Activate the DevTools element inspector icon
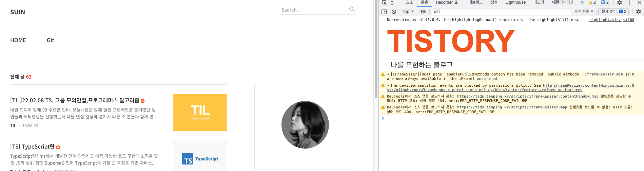This screenshot has height=171, width=644. 384,2
